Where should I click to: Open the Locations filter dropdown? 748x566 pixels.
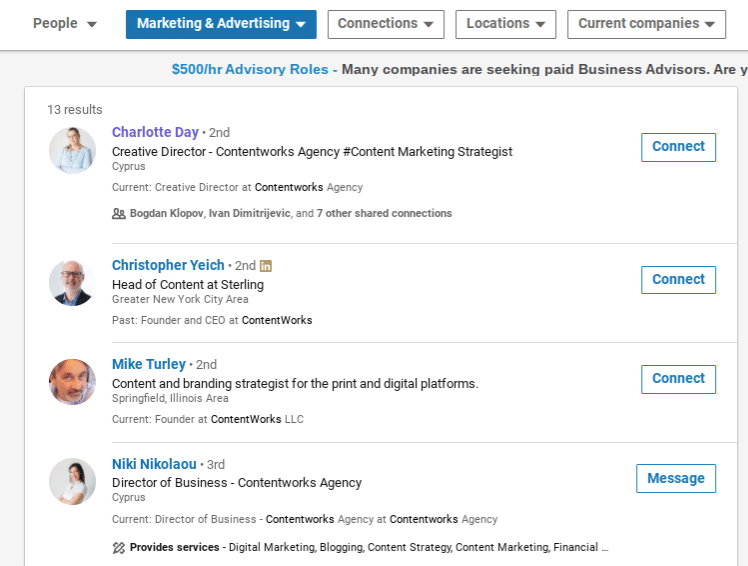[x=506, y=24]
